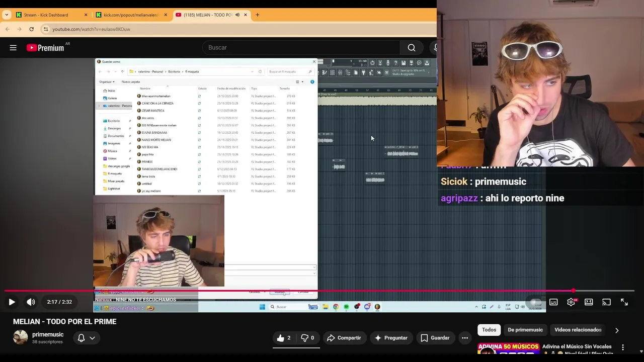Click the YouTube Premium logo

(x=46, y=48)
